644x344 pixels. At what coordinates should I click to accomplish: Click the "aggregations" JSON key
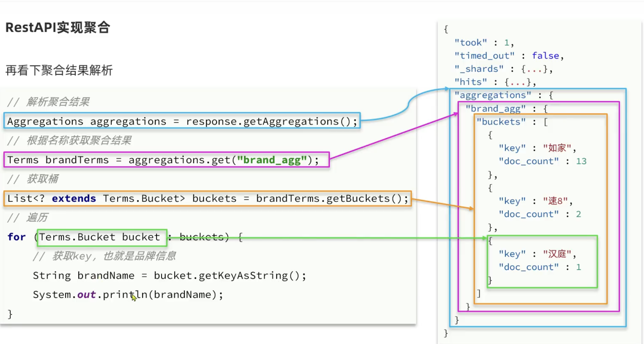tap(493, 95)
